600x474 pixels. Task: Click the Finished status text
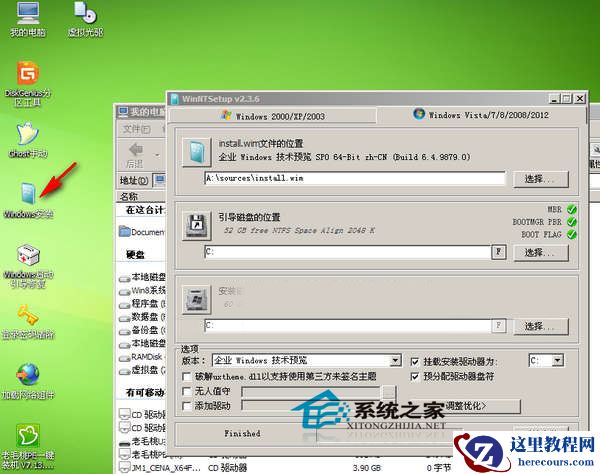(x=242, y=433)
